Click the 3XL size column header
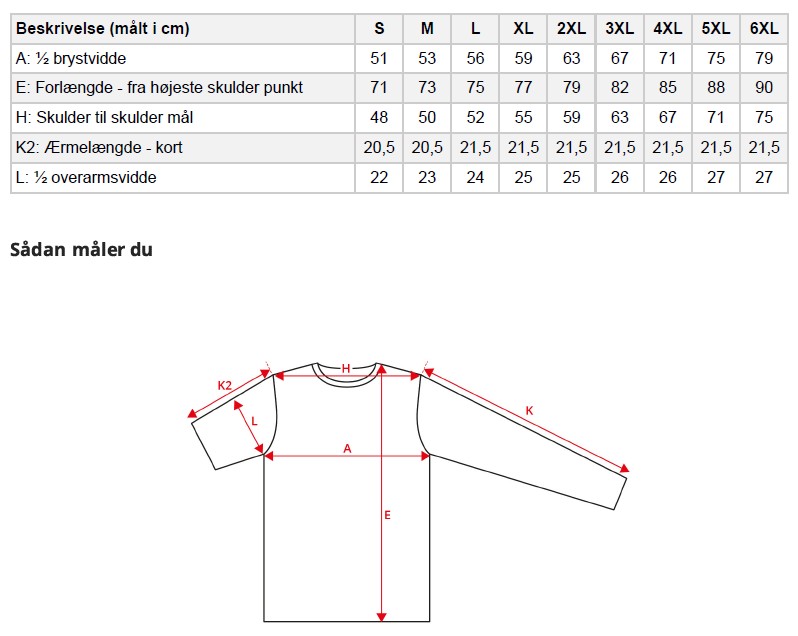 point(620,29)
